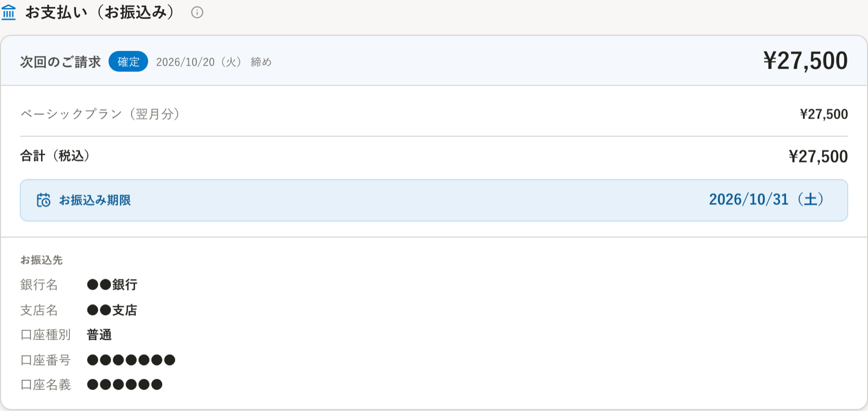Select the お支払い（お振込み）heading
868x411 pixels.
coord(100,12)
